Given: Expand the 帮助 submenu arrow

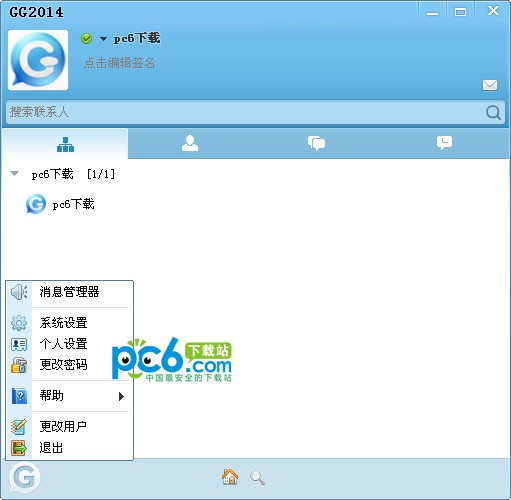Looking at the screenshot, I should [121, 396].
